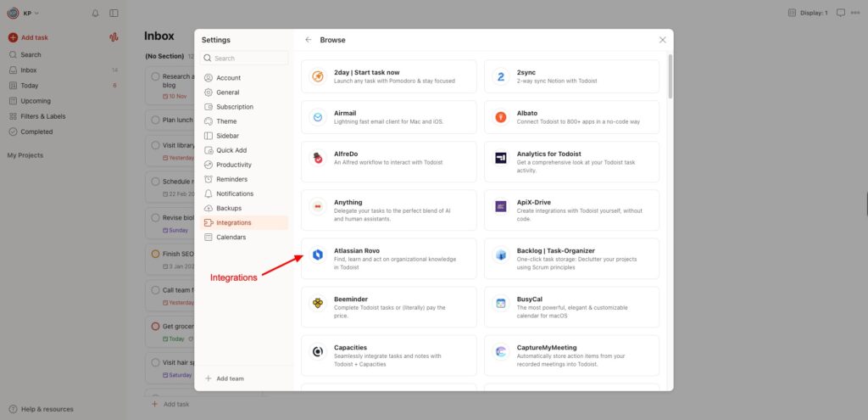Screen dimensions: 868x420
Task: Open Help & resources
Action: tap(41, 410)
